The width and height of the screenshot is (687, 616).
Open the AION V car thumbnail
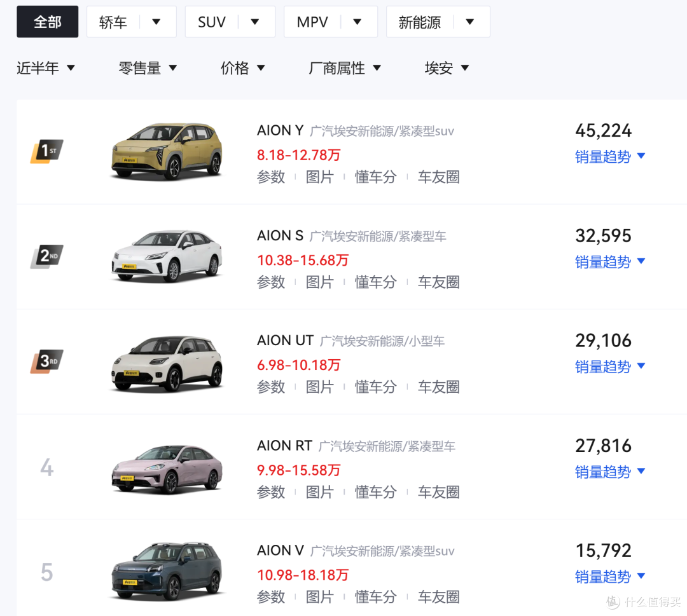pos(167,571)
